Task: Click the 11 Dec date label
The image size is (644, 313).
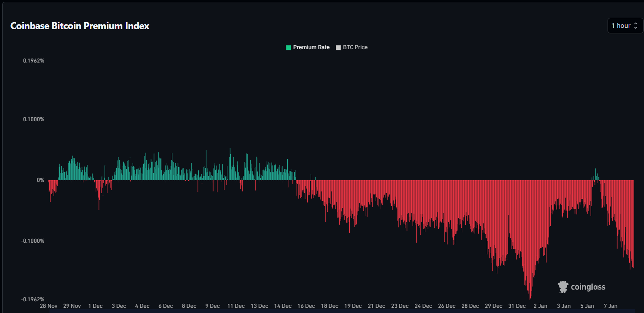Action: click(236, 306)
